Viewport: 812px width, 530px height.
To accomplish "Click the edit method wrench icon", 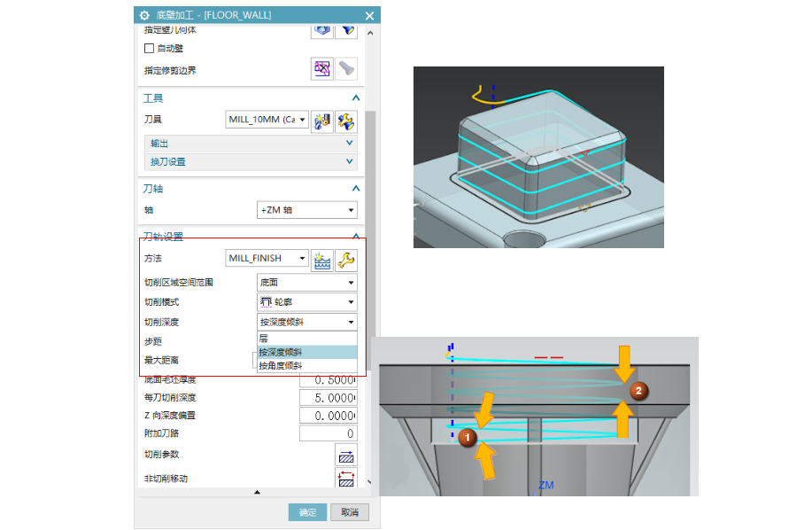I will tap(346, 259).
